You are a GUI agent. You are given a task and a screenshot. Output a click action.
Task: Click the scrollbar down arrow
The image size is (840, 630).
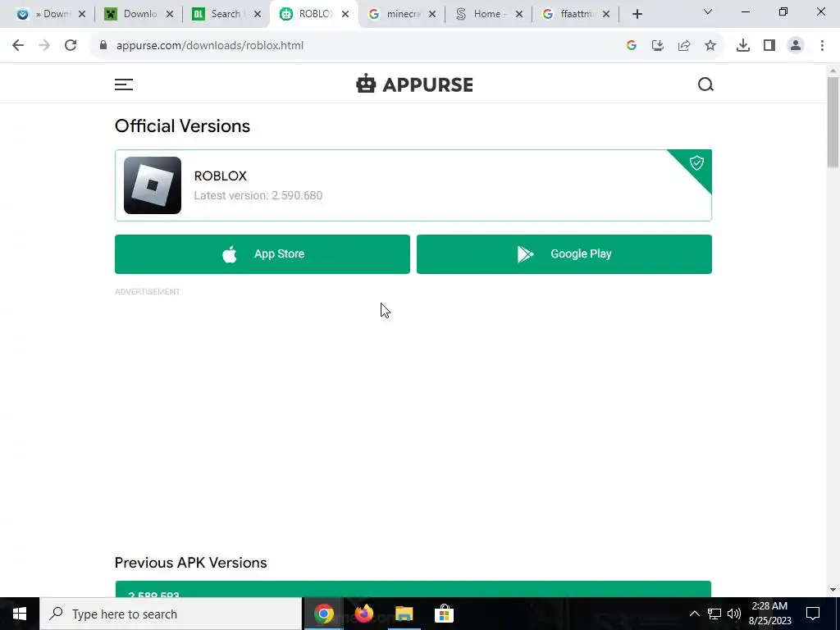(833, 590)
